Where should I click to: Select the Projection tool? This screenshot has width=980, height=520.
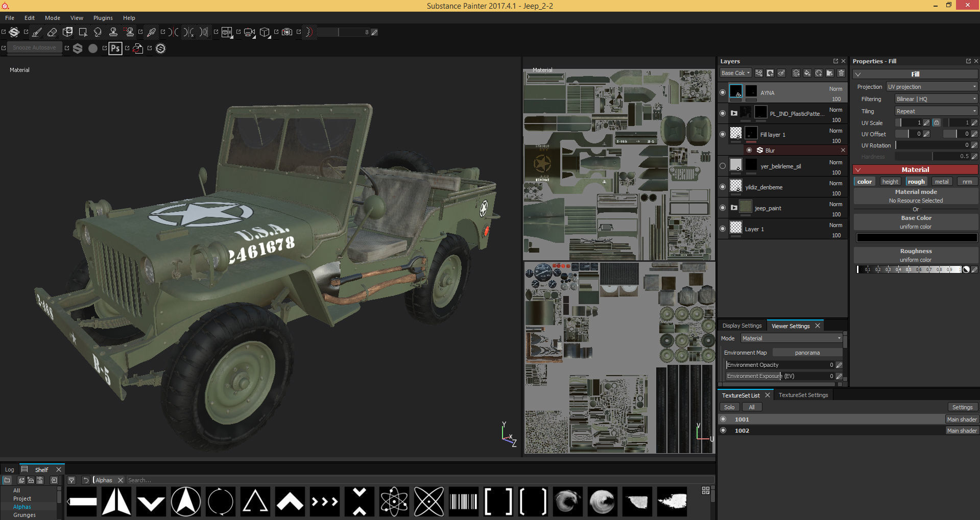(67, 32)
